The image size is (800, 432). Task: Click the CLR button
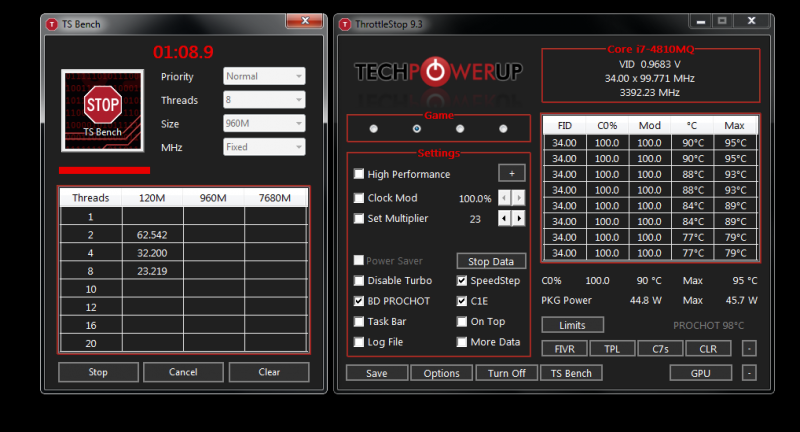[x=708, y=349]
